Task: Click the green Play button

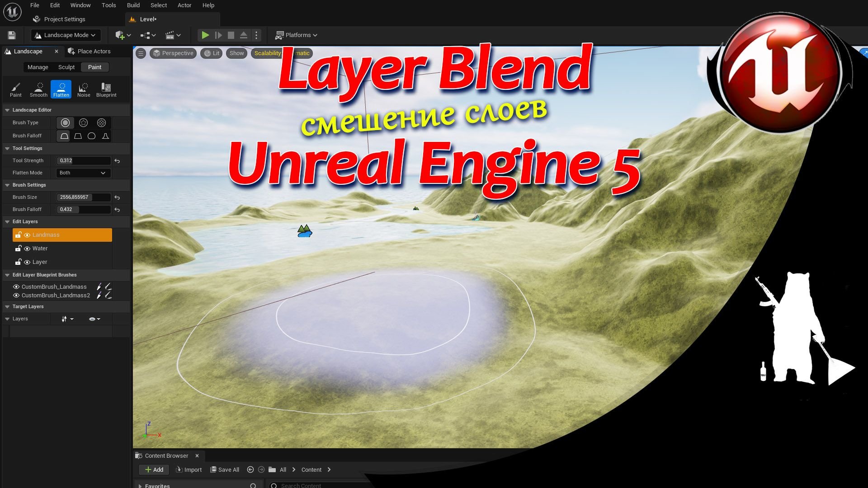Action: pos(205,35)
